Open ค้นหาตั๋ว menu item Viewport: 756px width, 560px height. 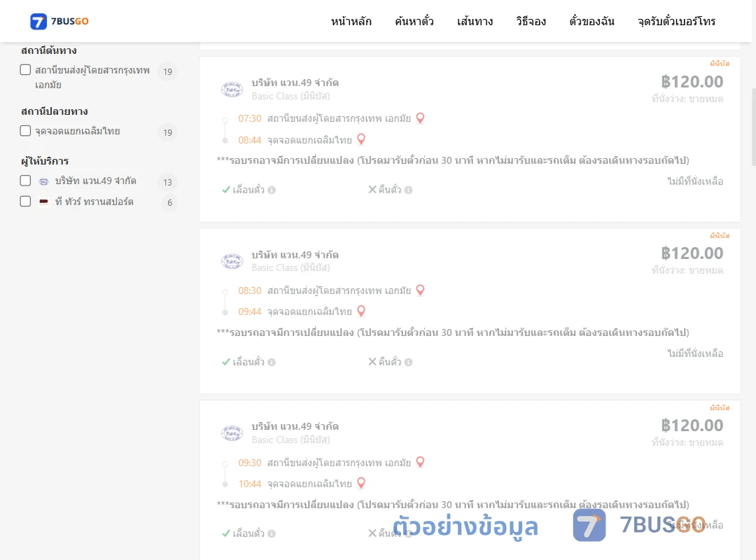tap(414, 21)
